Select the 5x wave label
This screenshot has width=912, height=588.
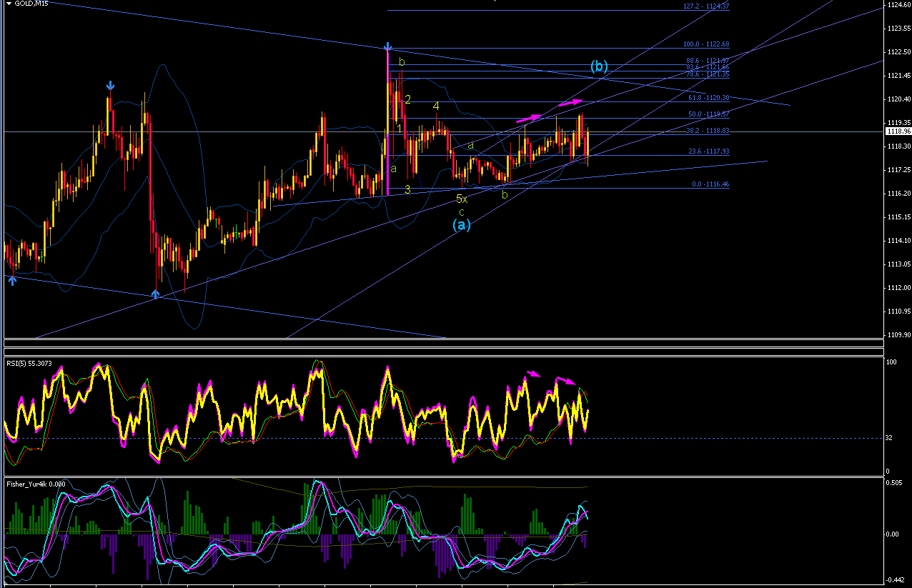[462, 199]
